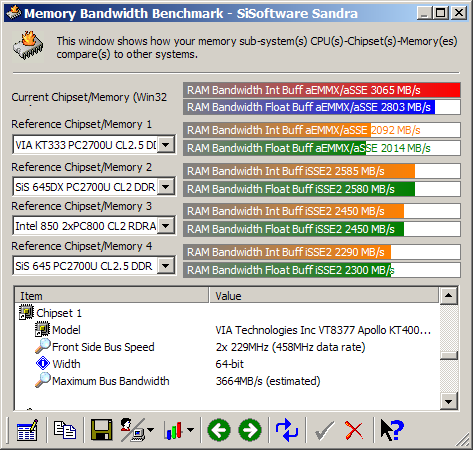
Task: Click the Item column header
Action: click(x=112, y=295)
